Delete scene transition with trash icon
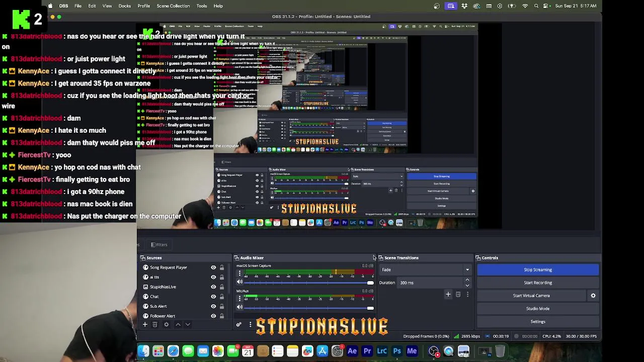 coord(458,294)
